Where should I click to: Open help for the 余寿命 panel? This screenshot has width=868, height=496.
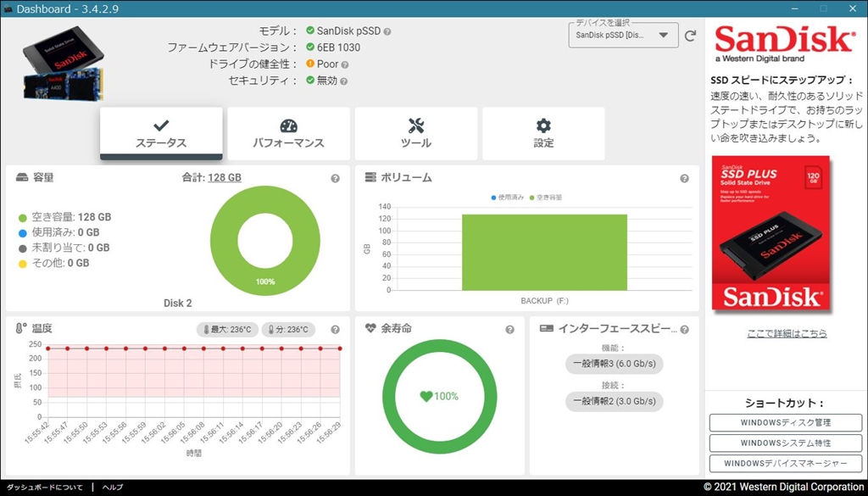(x=509, y=329)
